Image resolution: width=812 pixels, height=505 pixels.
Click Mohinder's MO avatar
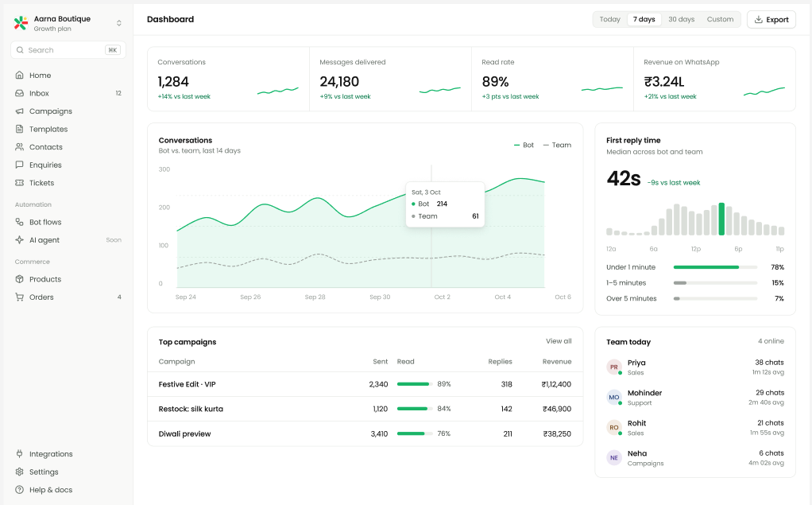(614, 397)
